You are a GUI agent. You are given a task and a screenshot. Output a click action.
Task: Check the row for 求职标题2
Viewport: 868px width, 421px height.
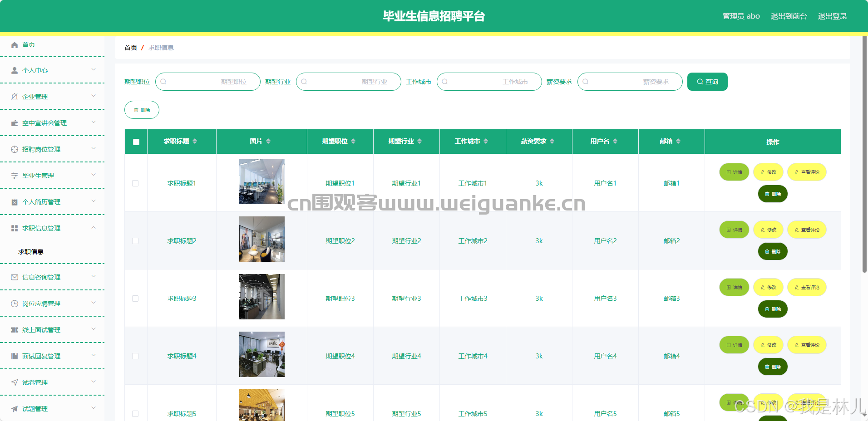tap(135, 241)
